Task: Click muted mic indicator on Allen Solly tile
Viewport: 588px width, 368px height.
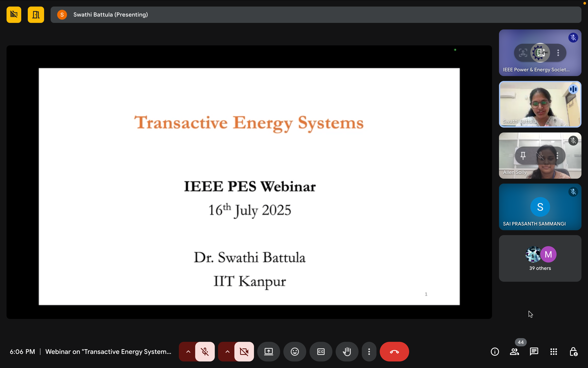Action: tap(573, 141)
